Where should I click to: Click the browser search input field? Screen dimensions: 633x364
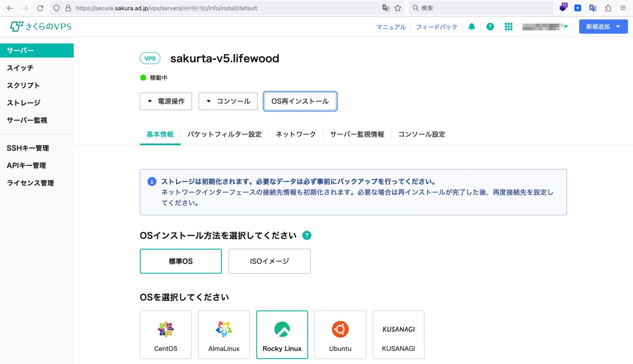point(481,8)
